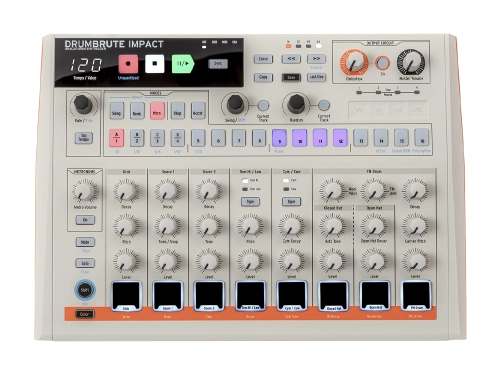Click the Tom Pitch knob
The height and width of the screenshot is (375, 500).
point(250,226)
